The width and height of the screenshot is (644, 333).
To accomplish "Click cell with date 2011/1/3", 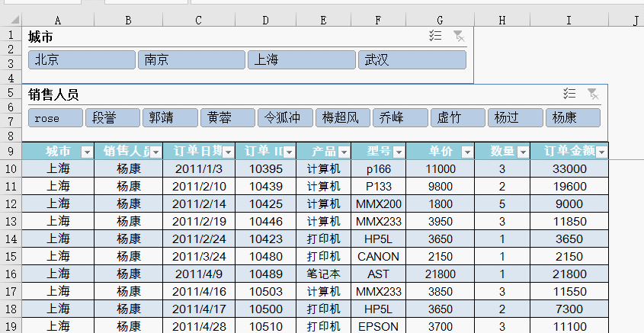I will coord(199,168).
